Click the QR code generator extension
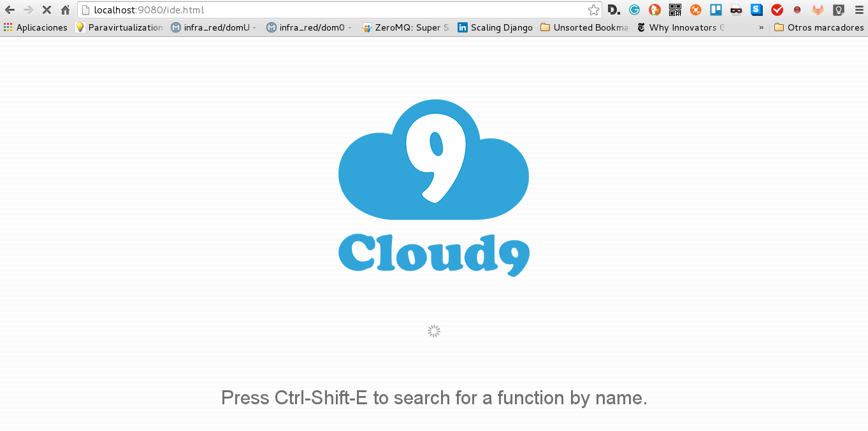Viewport: 868px width, 431px height. pyautogui.click(x=675, y=10)
